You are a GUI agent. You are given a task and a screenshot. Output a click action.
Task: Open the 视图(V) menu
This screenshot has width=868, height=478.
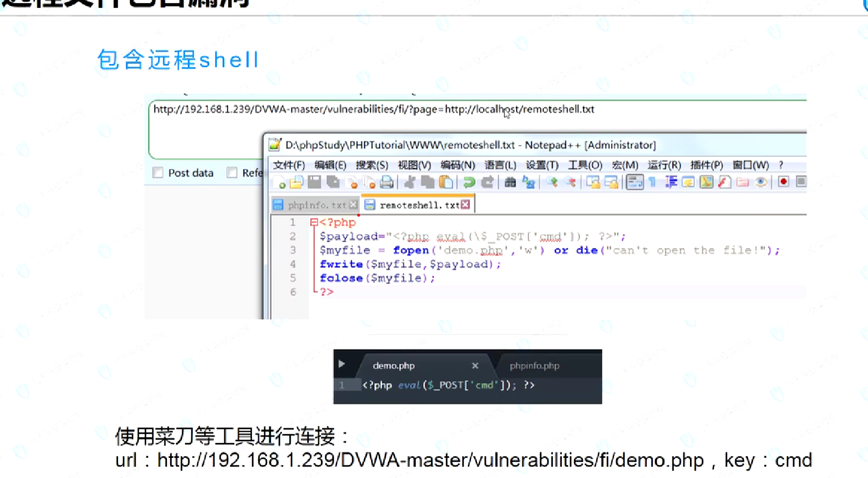415,165
